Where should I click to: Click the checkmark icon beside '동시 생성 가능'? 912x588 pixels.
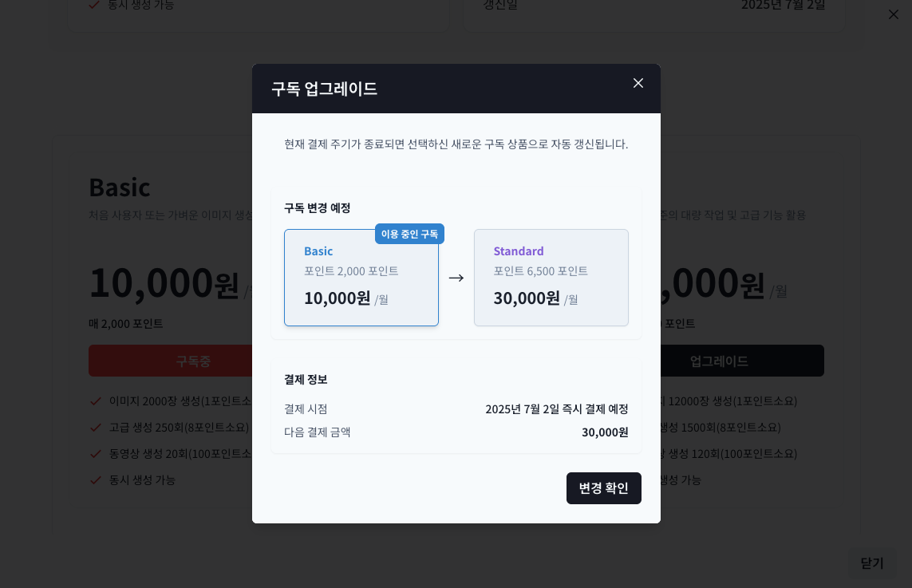pos(95,479)
